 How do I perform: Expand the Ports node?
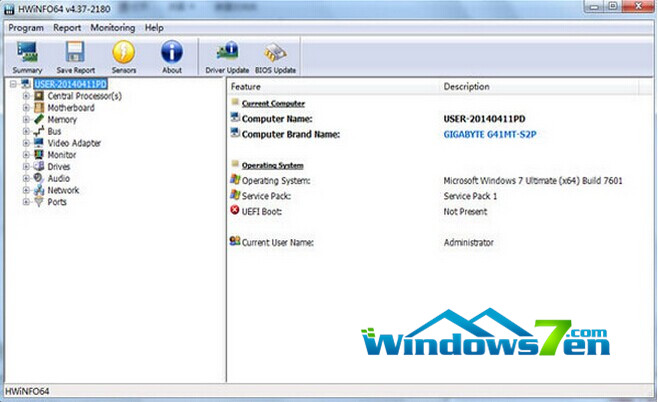click(26, 202)
